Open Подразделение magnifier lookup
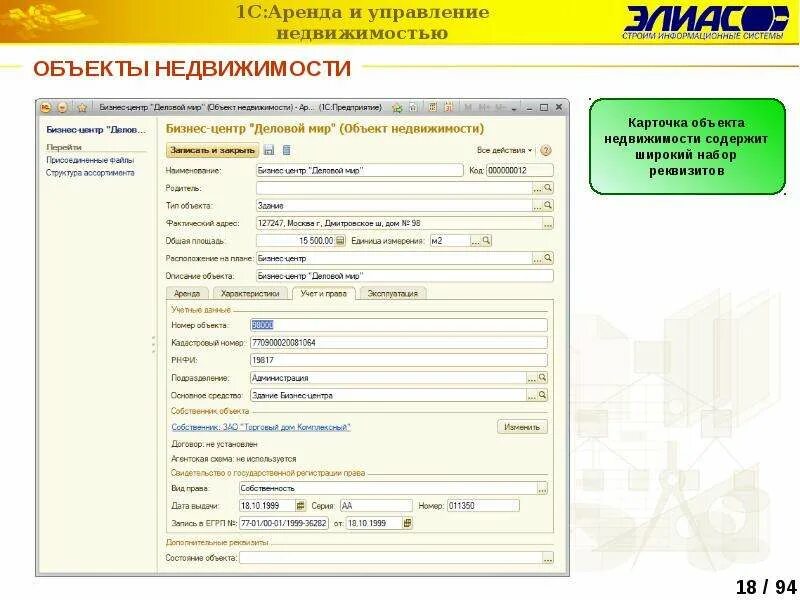800x600 pixels. coord(542,378)
